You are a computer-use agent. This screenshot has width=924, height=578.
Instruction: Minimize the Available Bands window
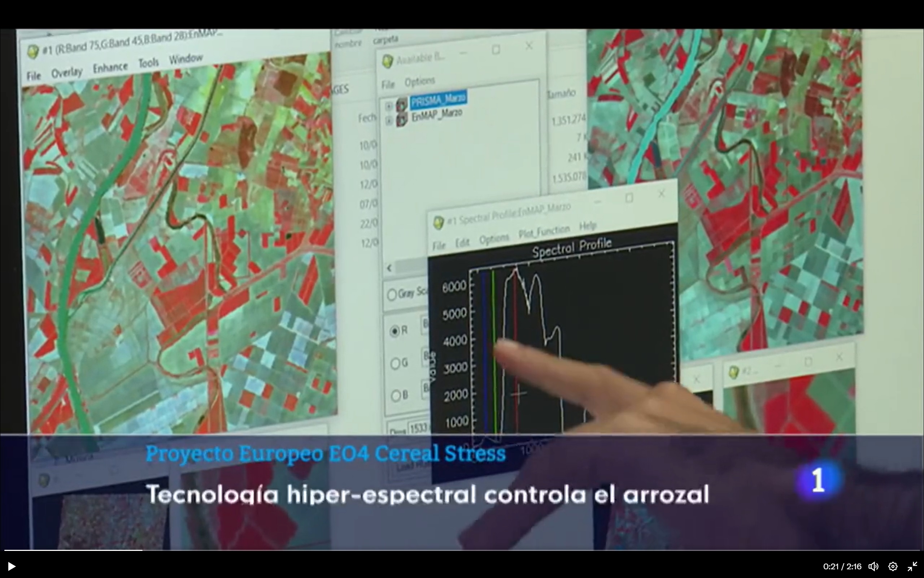[x=463, y=53]
